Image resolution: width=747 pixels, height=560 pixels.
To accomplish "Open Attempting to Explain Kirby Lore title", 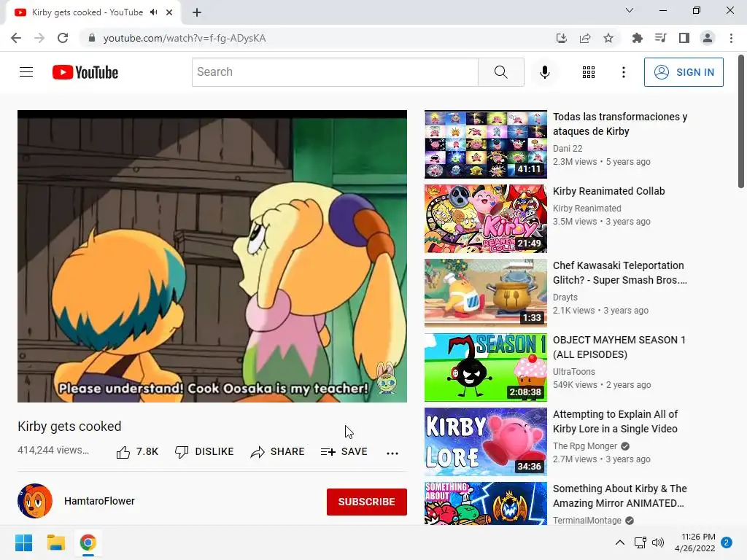I will 615,421.
